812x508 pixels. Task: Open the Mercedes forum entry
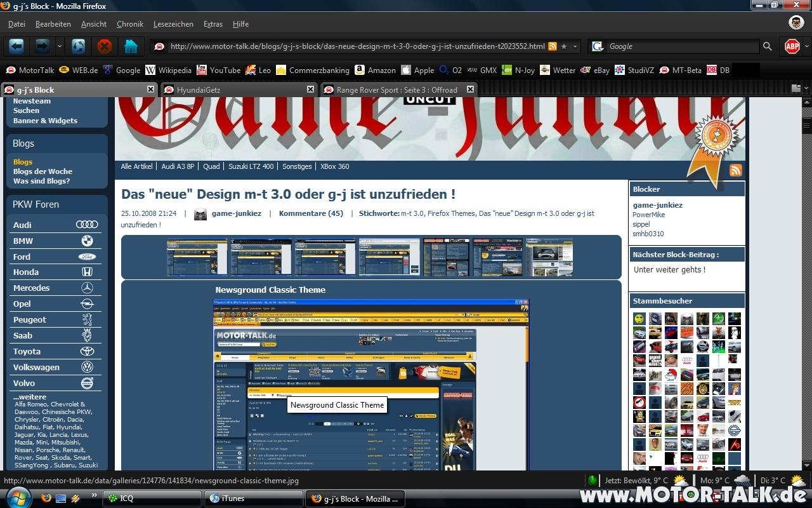pos(54,288)
